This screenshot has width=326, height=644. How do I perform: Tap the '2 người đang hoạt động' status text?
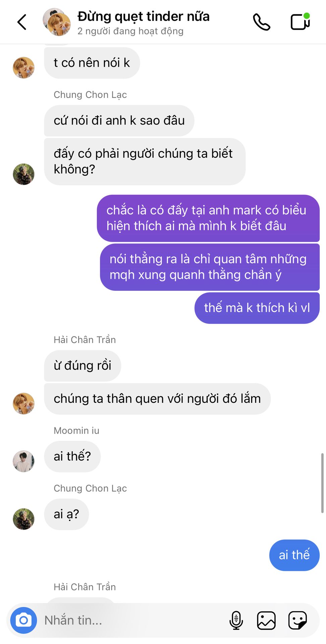130,31
